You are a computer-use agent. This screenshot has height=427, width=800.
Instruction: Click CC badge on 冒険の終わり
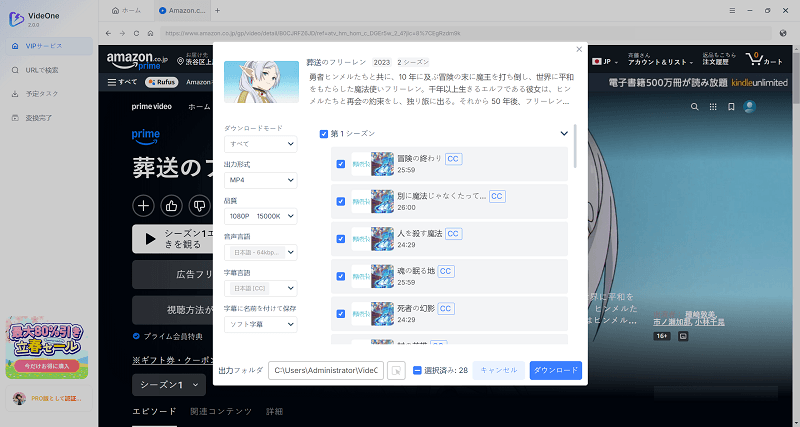pos(453,159)
